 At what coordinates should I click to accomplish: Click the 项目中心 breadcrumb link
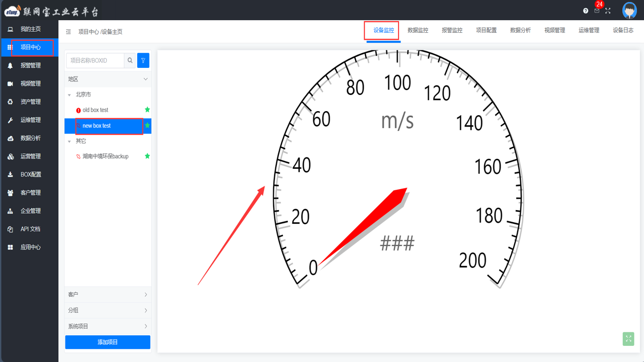(x=89, y=32)
